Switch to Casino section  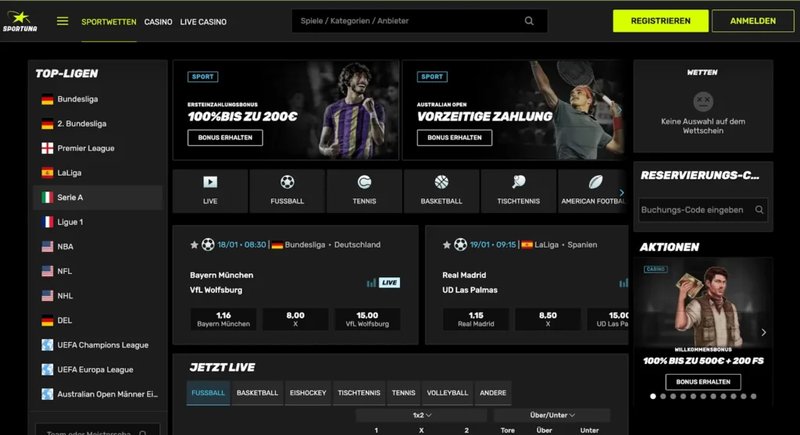158,22
